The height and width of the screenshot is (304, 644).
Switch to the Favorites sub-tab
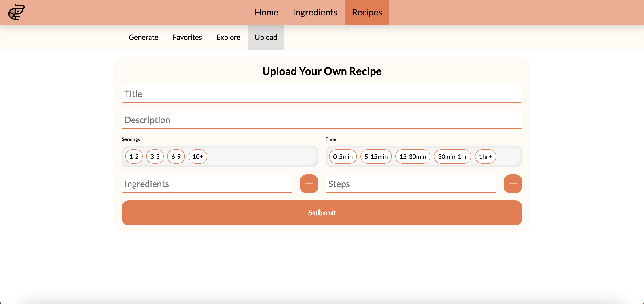pos(187,37)
